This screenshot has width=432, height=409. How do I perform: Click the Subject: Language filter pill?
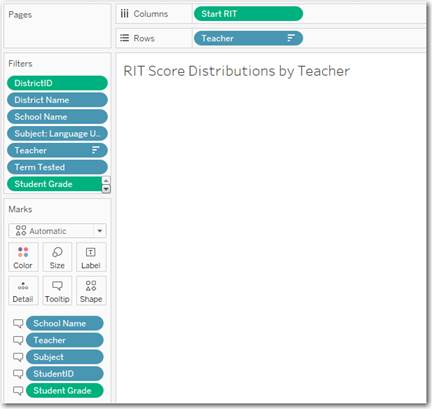tap(57, 133)
